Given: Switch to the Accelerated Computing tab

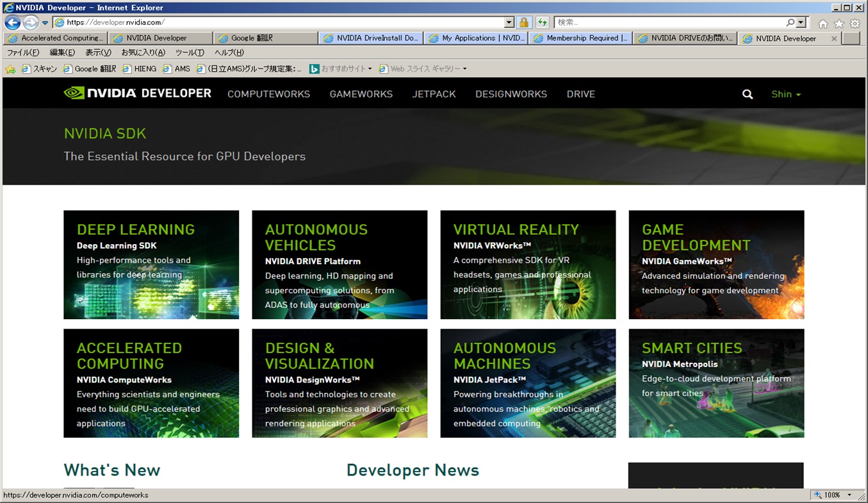Looking at the screenshot, I should tap(56, 38).
